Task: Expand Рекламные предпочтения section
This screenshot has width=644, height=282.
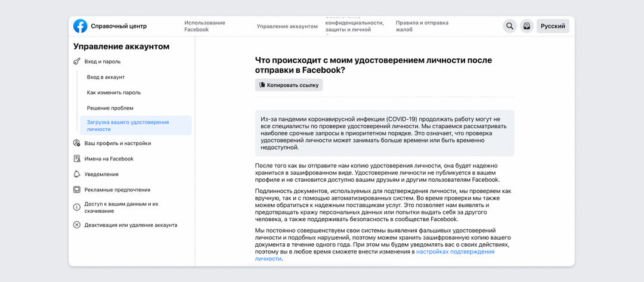Action: click(x=117, y=190)
